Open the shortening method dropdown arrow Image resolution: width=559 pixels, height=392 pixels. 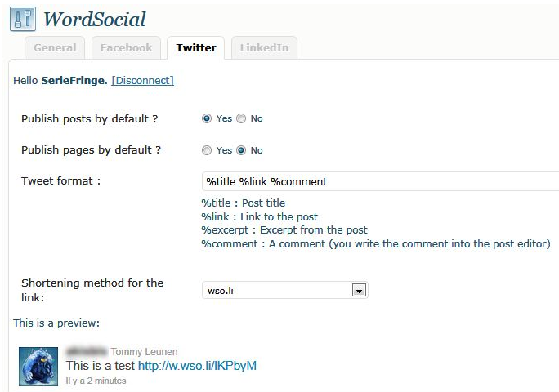(x=359, y=291)
